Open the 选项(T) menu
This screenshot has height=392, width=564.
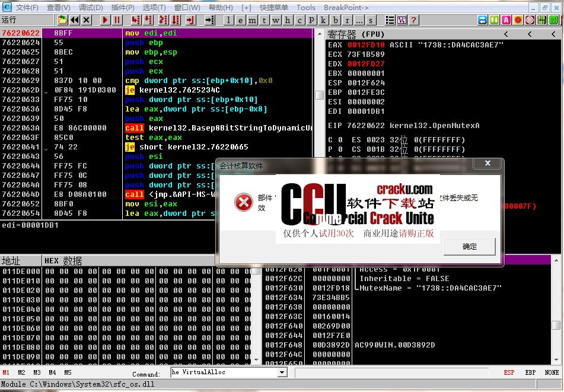point(154,8)
